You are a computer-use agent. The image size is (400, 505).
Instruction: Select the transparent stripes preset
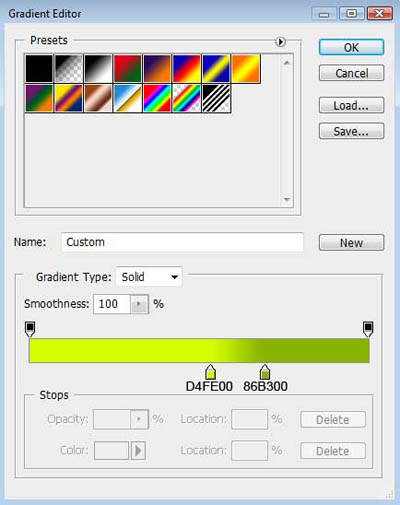click(216, 98)
